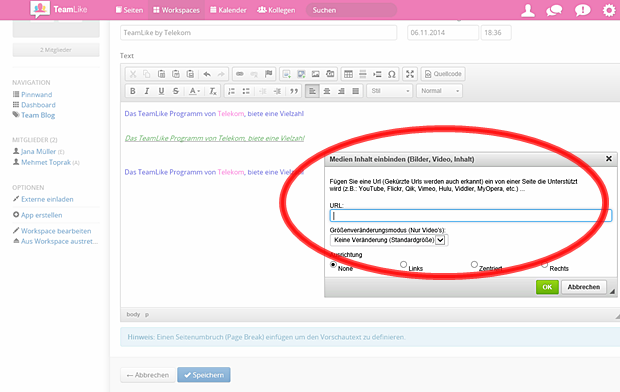Image resolution: width=620 pixels, height=392 pixels.
Task: Open the Keine Veränderung size mode dropdown
Action: pyautogui.click(x=389, y=240)
